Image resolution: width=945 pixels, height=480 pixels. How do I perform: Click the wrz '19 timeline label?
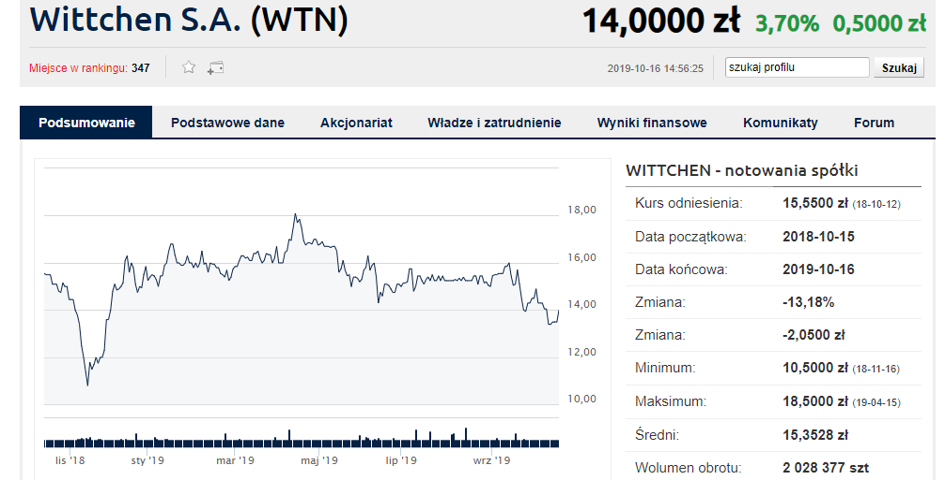click(x=491, y=461)
